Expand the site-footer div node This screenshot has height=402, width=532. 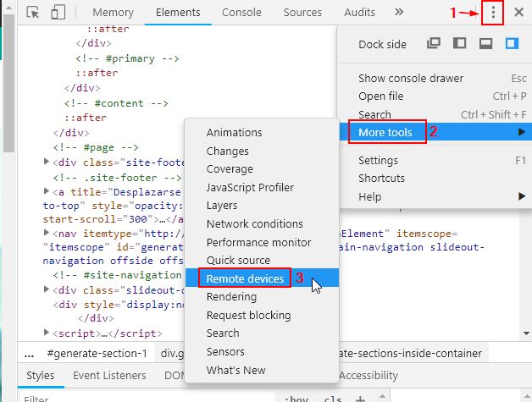[x=47, y=162]
